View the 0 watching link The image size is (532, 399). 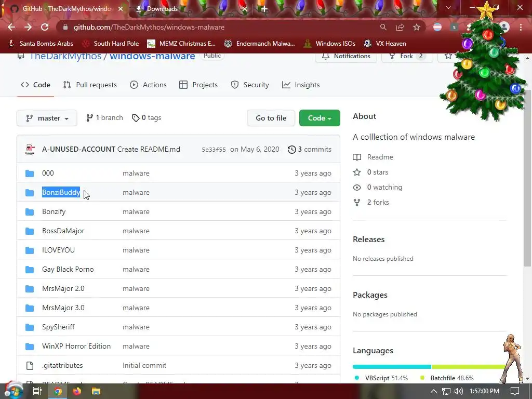pyautogui.click(x=378, y=187)
